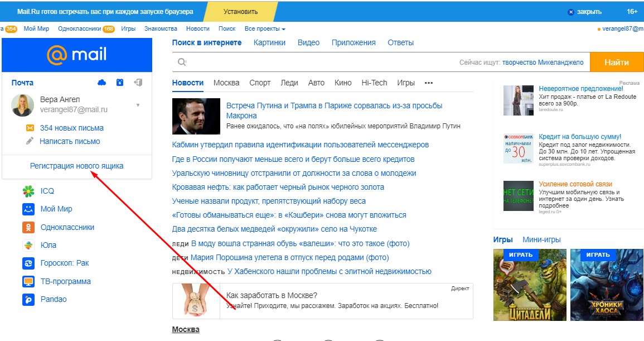Open the Игры top menu link
Screen dimensions: 644x341
click(128, 29)
